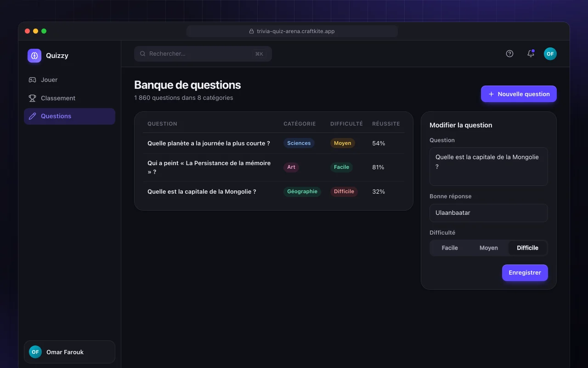Click the pencil icon beside Questions

click(x=32, y=116)
